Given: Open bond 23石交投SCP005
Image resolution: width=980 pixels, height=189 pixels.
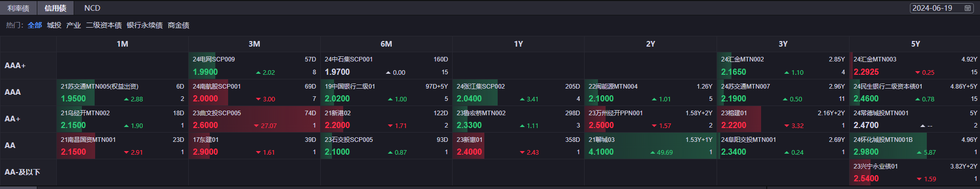Looking at the screenshot, I should 349,140.
